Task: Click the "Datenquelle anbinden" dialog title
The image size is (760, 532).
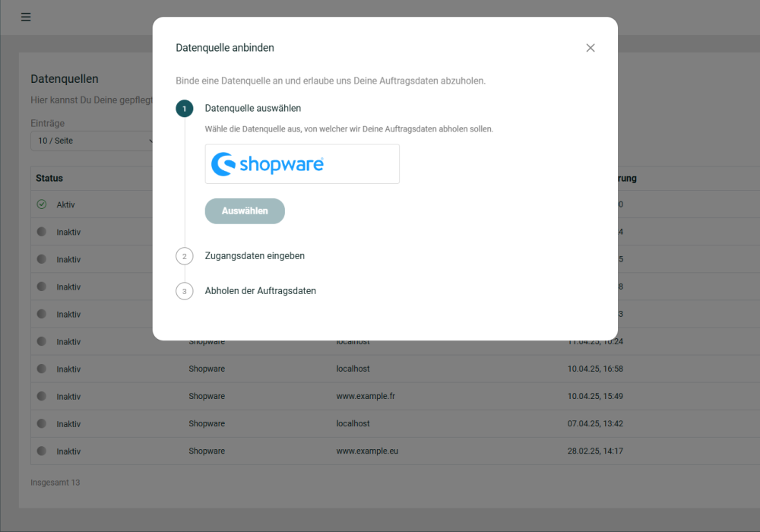Action: tap(225, 47)
